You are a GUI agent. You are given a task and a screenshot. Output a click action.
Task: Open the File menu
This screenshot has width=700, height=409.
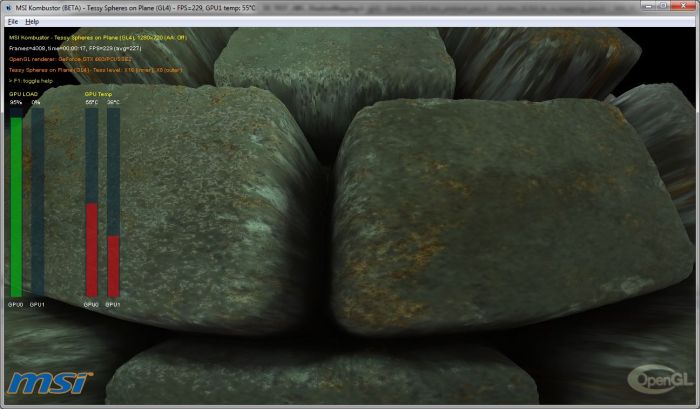point(12,21)
